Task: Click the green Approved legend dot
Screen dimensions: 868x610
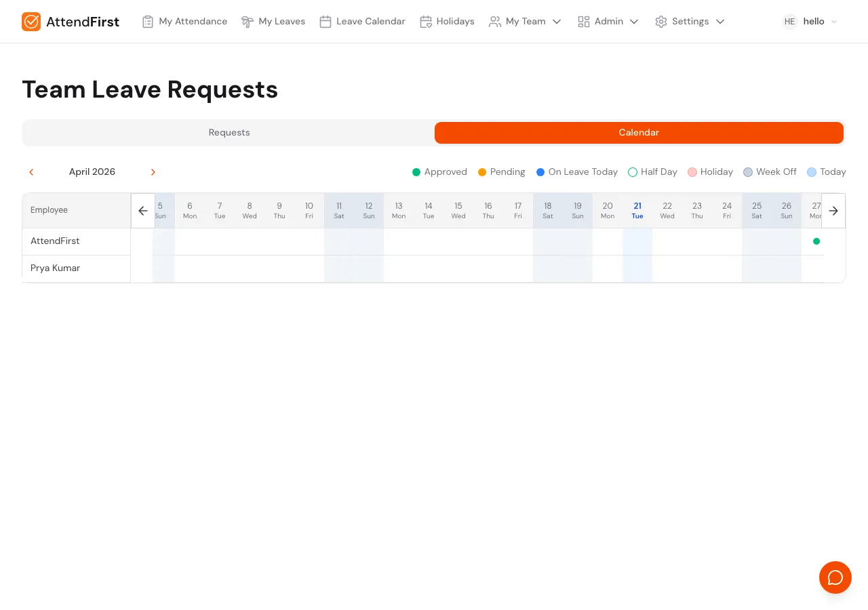Action: click(x=416, y=172)
